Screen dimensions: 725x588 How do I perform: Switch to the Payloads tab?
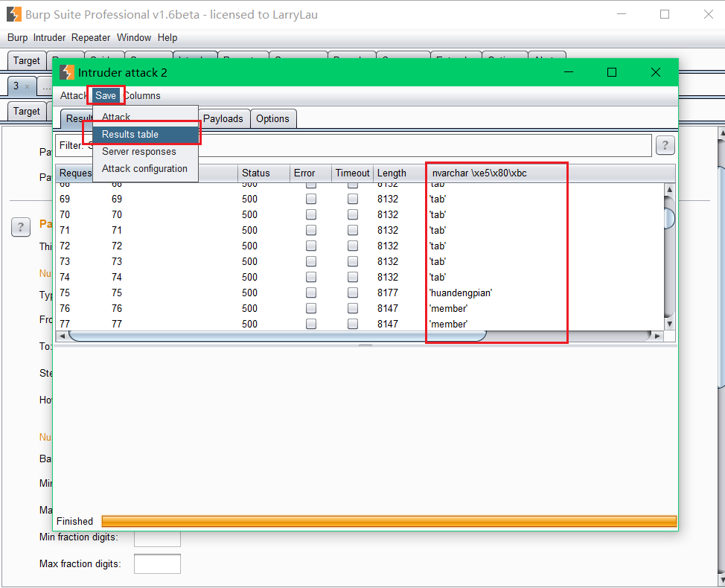[x=223, y=118]
